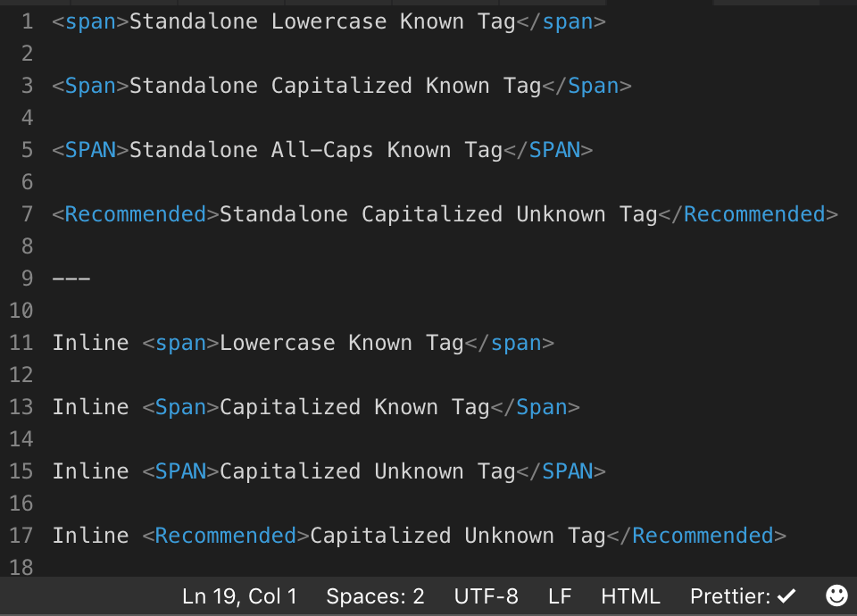
Task: Open the UTF-8 encoding picker
Action: (487, 595)
